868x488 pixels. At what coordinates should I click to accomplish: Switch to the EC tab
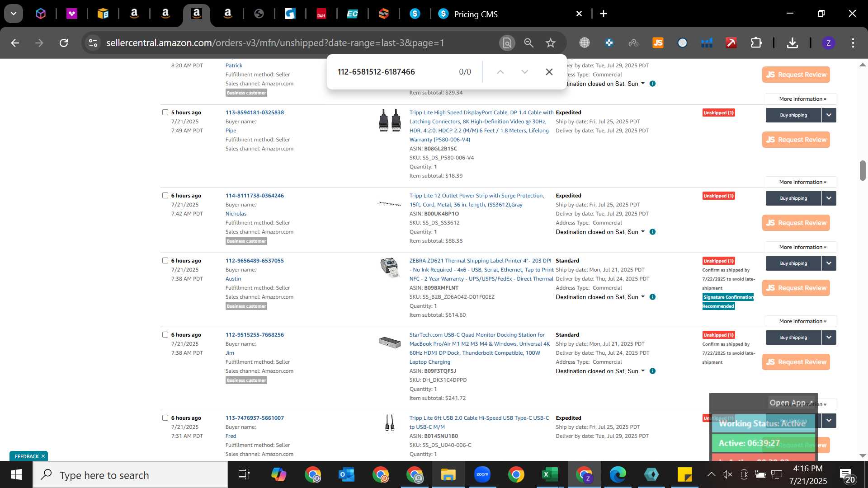click(353, 14)
